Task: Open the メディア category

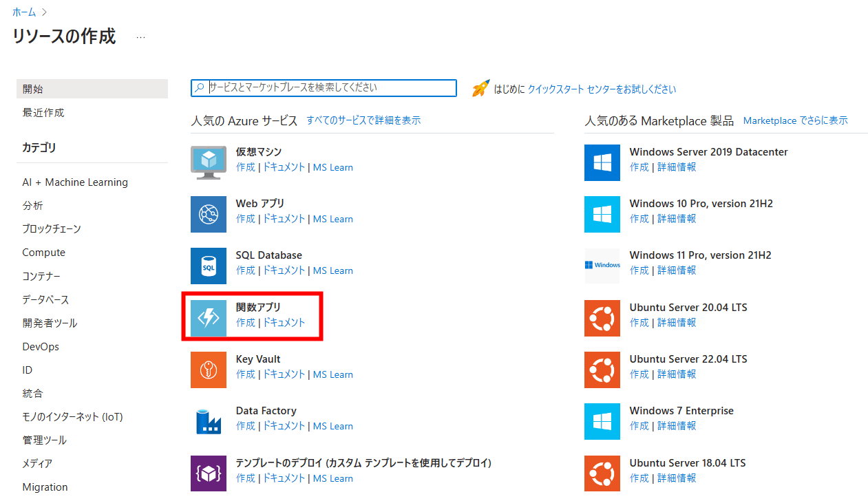Action: point(37,464)
